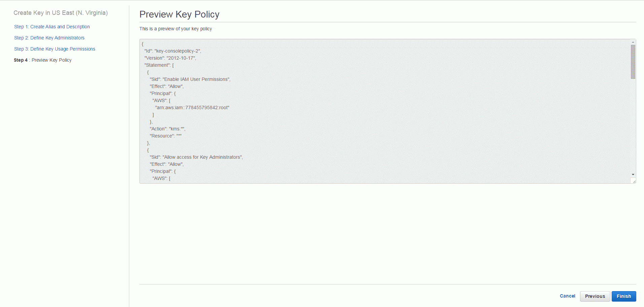Click the "Version": "2012-10-17" line
Image resolution: width=644 pixels, height=307 pixels.
(x=170, y=58)
